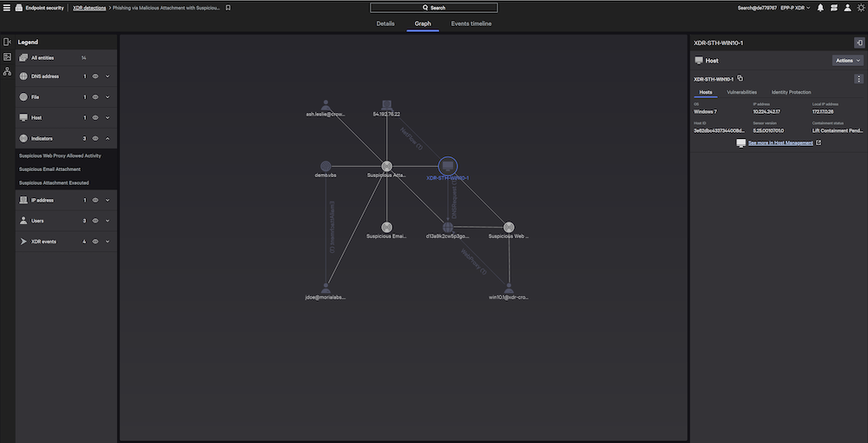
Task: Open See more in Host Management link
Action: click(780, 142)
